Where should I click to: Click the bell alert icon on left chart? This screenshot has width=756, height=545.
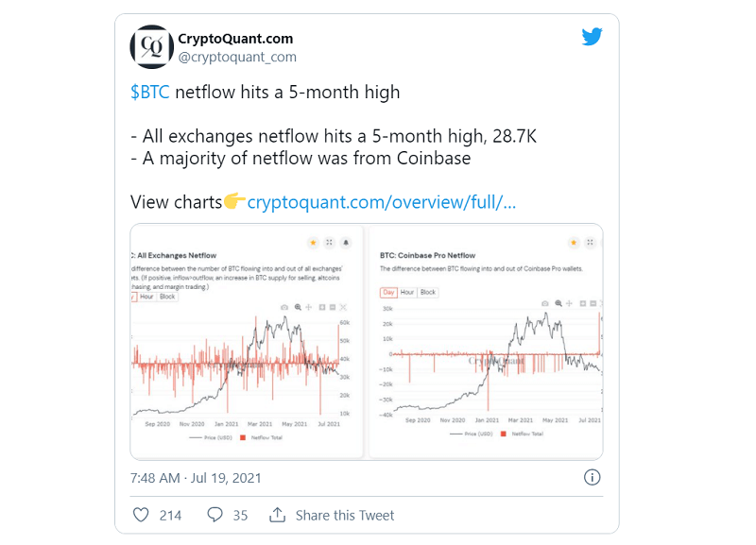pos(346,243)
